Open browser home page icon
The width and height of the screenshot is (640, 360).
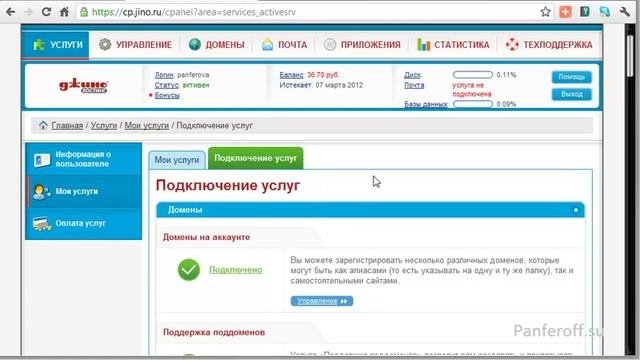[64, 12]
